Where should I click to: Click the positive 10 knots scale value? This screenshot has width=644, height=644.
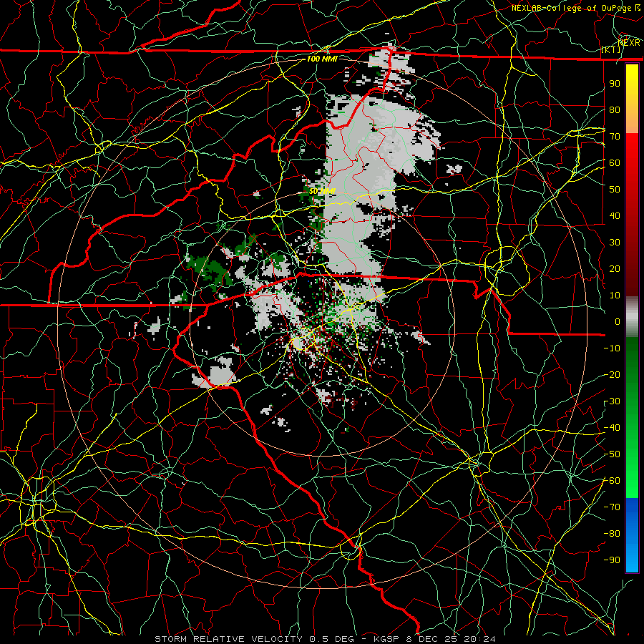pyautogui.click(x=615, y=296)
